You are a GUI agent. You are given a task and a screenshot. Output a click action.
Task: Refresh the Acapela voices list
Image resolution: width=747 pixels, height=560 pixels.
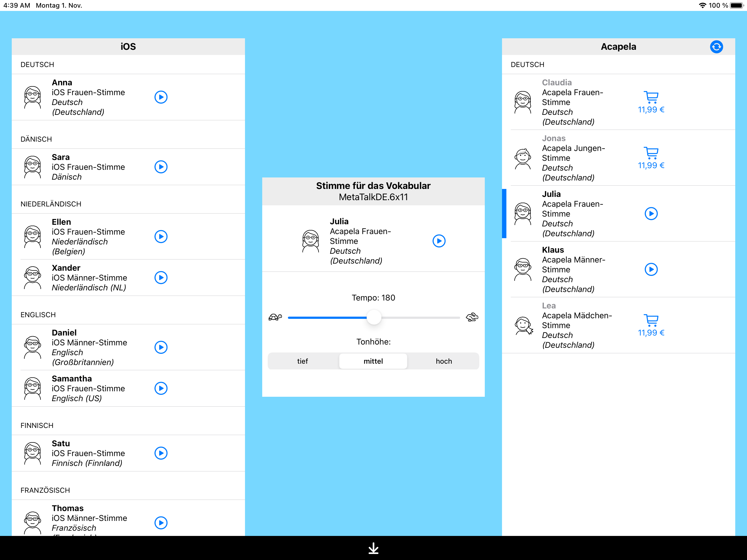click(716, 47)
